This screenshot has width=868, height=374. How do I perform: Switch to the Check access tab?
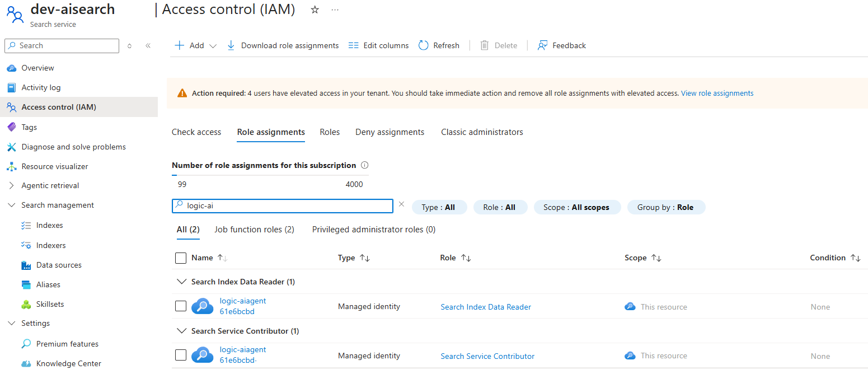(x=196, y=132)
